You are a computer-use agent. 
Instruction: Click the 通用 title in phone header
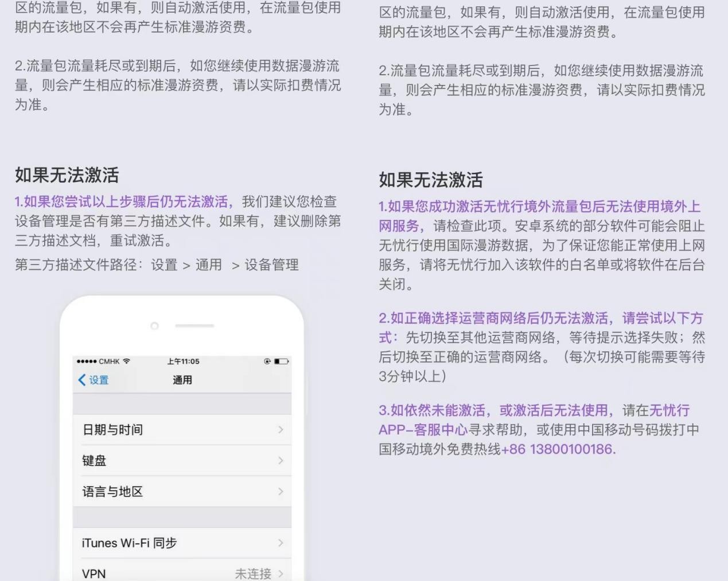tap(182, 380)
